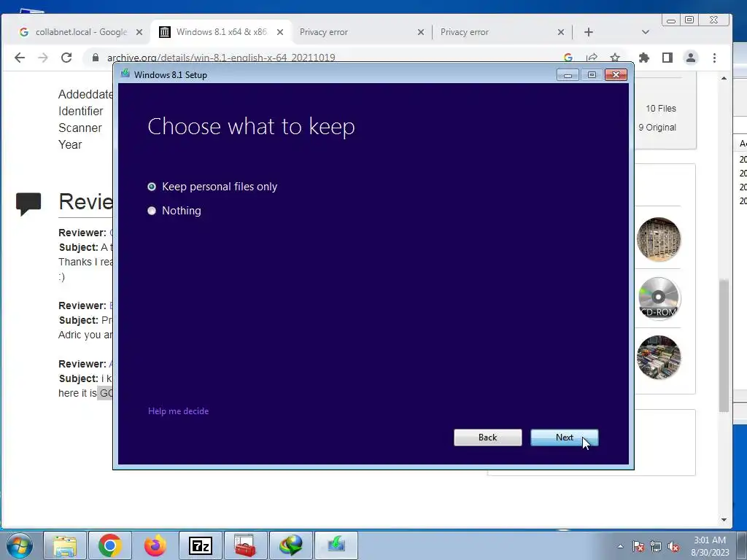Close the Windows 8.1 Setup window
This screenshot has height=560, width=747.
point(616,75)
